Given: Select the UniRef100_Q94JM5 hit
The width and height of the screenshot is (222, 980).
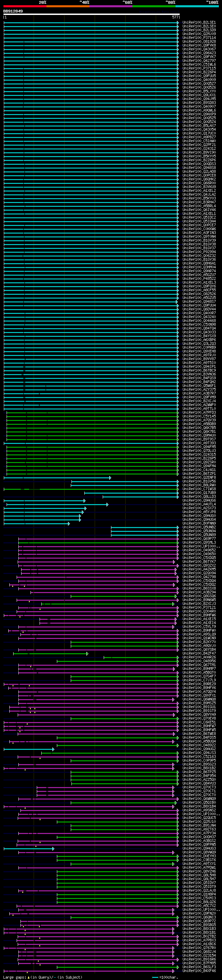Looking at the screenshot, I should tap(199, 99).
